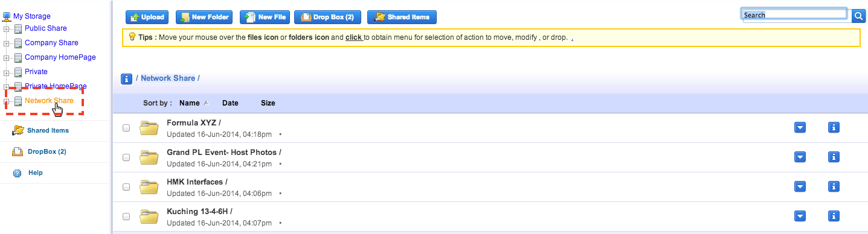Open action dropdown for Formula XYZ
The image size is (868, 234).
(800, 127)
